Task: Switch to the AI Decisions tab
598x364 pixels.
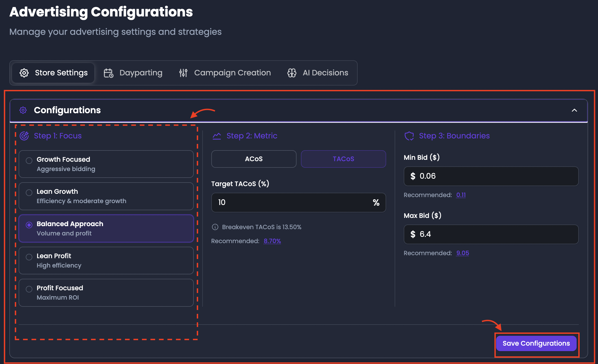Action: click(318, 73)
